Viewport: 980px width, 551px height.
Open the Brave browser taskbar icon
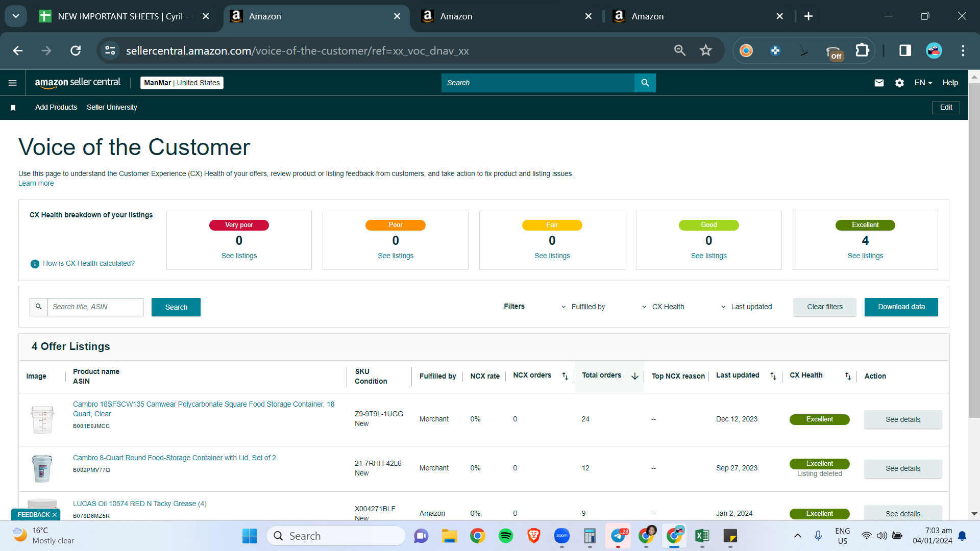[534, 536]
